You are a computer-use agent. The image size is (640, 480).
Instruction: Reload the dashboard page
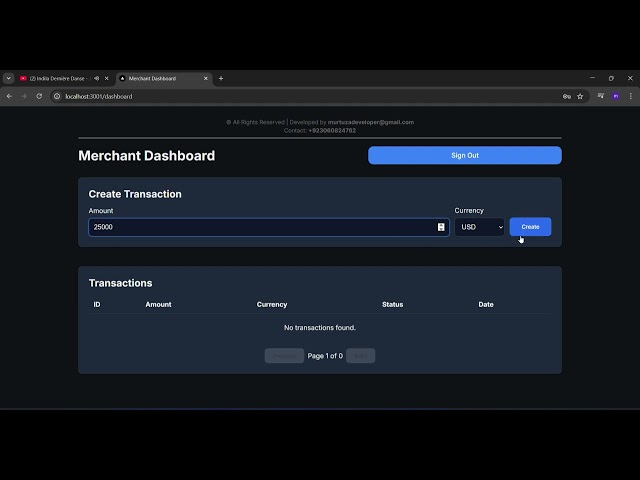[x=39, y=96]
